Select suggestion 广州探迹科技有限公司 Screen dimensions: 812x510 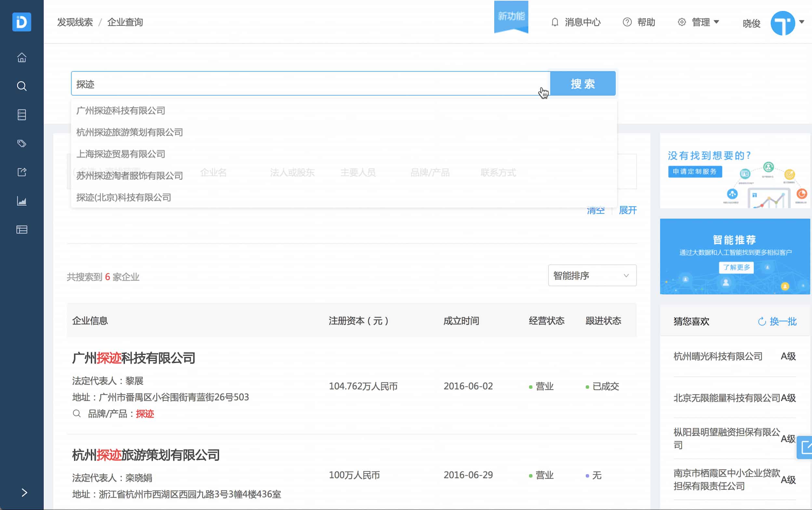pyautogui.click(x=121, y=111)
